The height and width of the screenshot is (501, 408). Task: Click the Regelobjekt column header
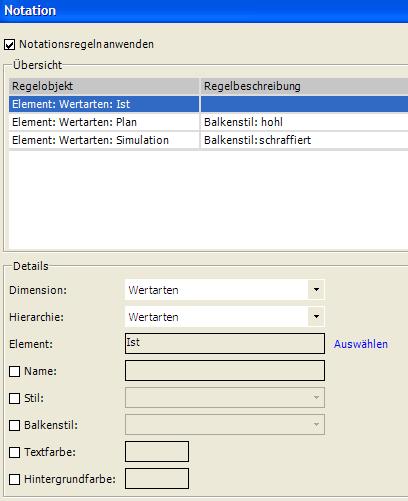click(x=104, y=86)
